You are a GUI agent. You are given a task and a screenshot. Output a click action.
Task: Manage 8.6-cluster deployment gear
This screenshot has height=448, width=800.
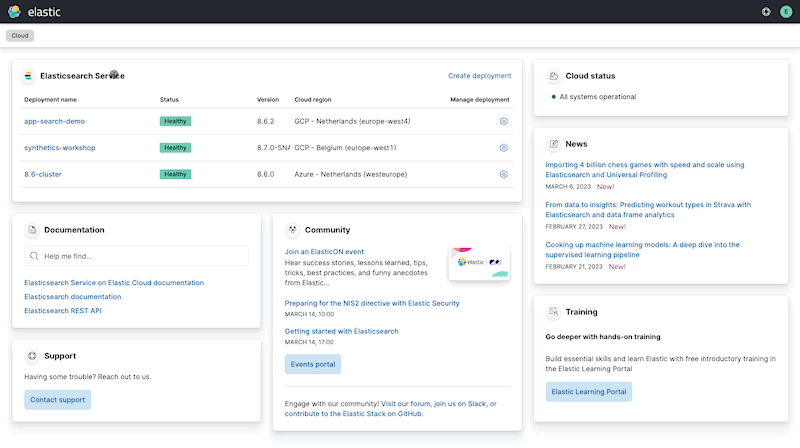click(504, 175)
